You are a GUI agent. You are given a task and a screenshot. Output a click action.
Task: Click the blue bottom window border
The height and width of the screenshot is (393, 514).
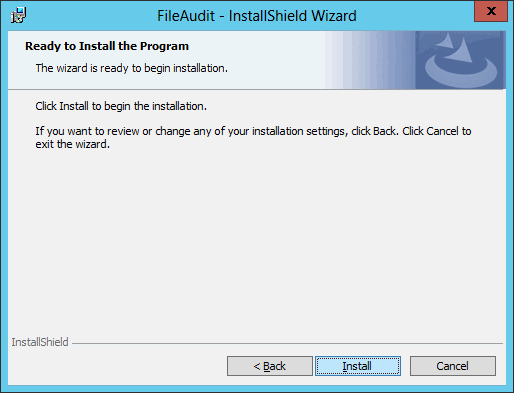point(257,388)
